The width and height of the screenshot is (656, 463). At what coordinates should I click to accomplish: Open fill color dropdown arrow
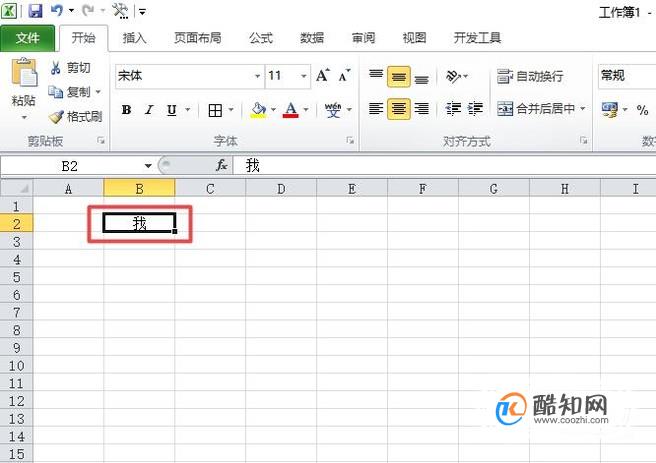[274, 110]
